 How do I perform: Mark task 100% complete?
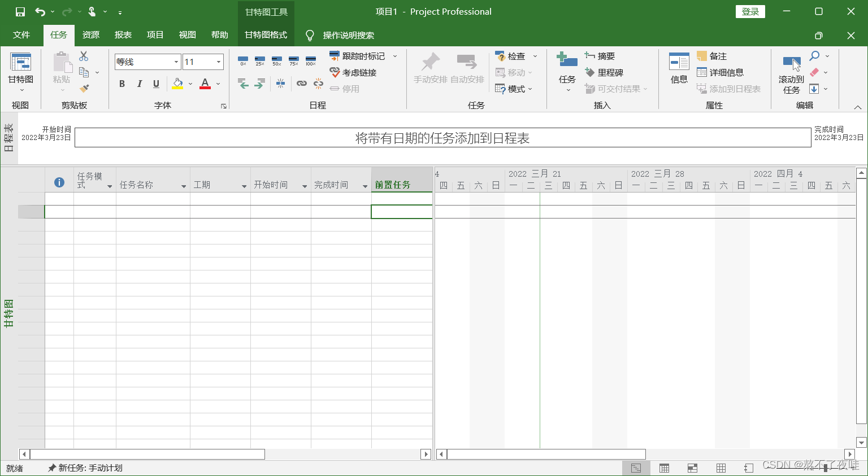point(311,61)
